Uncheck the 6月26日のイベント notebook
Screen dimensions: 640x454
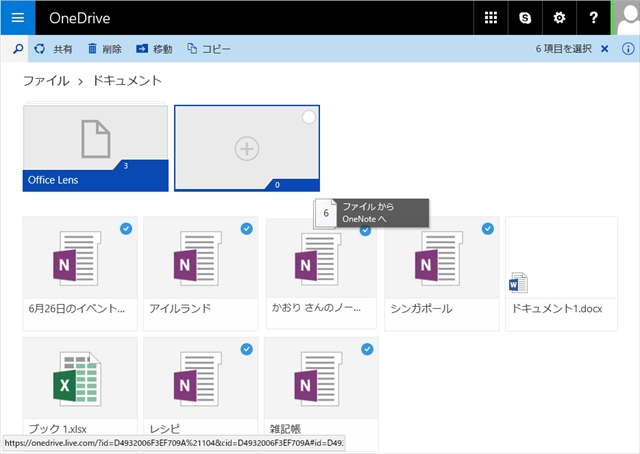(x=126, y=229)
